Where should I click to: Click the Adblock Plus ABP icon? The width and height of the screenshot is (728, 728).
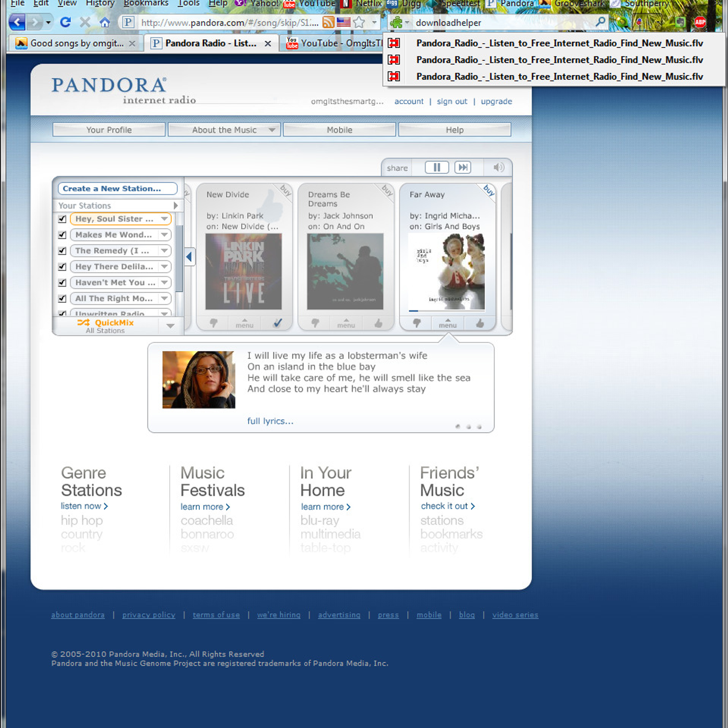pyautogui.click(x=700, y=21)
